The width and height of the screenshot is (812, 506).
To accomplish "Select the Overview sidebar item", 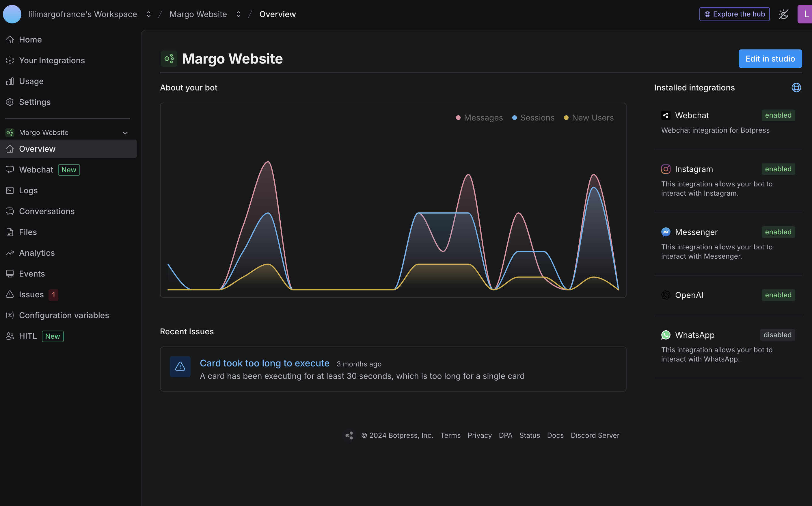I will [68, 149].
